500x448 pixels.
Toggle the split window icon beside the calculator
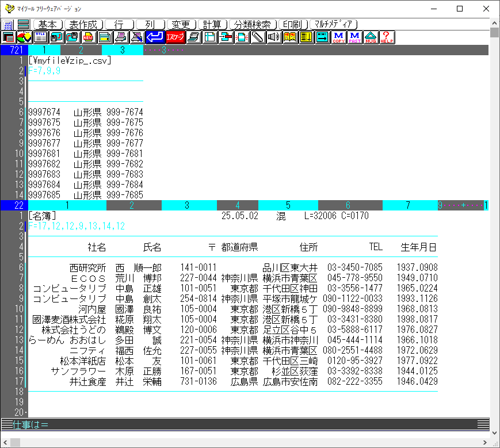point(23,25)
